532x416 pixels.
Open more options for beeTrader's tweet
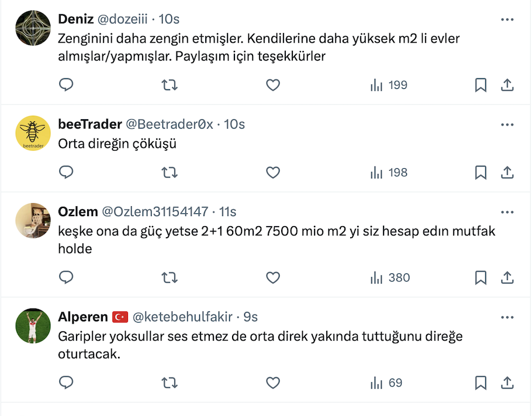507,124
